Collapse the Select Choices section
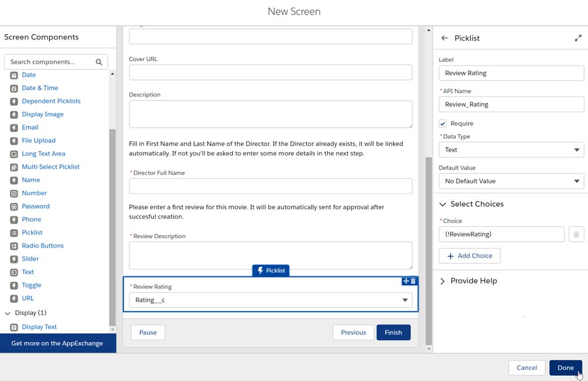This screenshot has width=588, height=381. tap(443, 204)
